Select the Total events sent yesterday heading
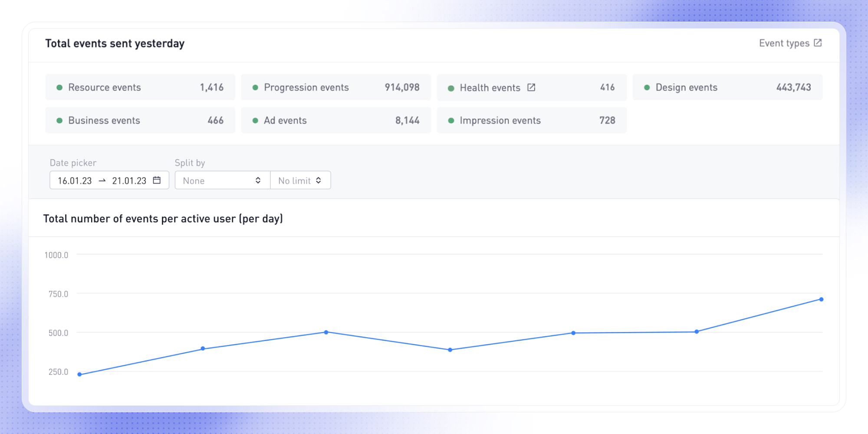 coord(115,43)
